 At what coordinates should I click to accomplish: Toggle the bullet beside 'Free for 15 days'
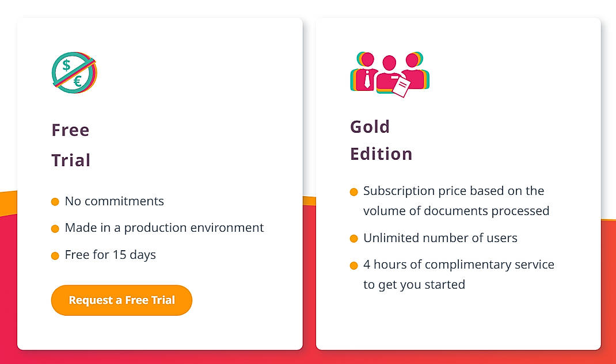56,255
